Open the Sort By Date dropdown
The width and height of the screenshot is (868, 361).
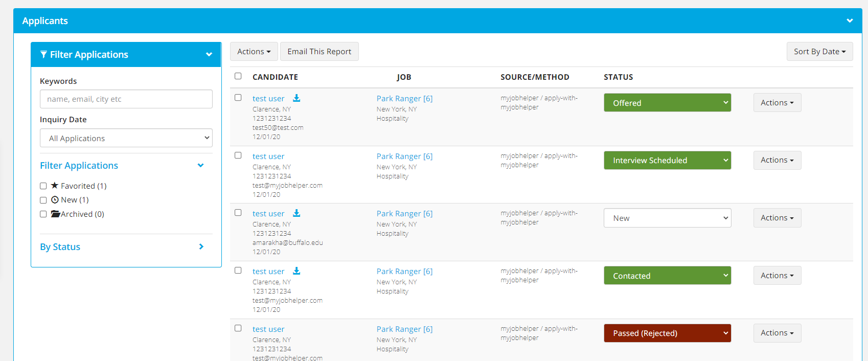click(819, 52)
